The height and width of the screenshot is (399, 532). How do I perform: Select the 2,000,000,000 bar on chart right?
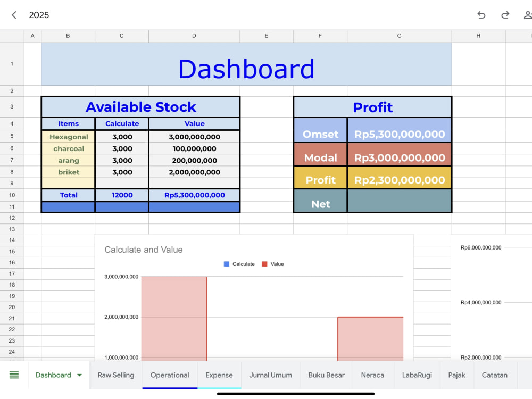coord(370,338)
